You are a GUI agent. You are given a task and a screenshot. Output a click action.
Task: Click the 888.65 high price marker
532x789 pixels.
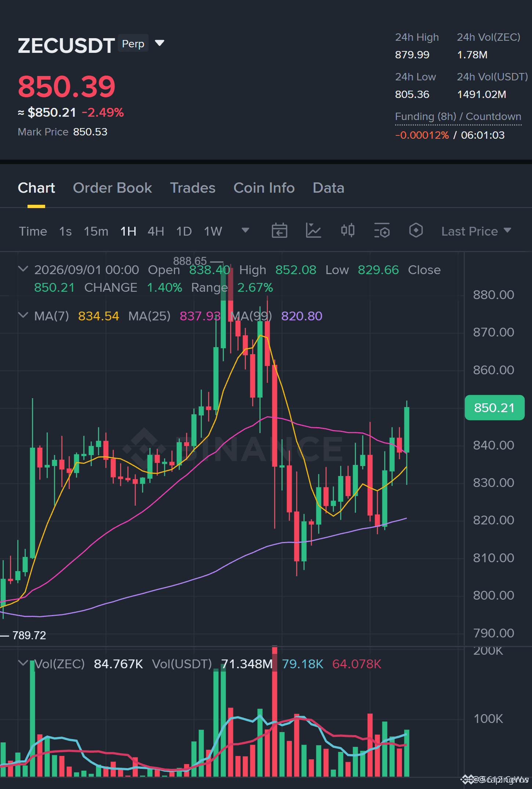coord(190,261)
